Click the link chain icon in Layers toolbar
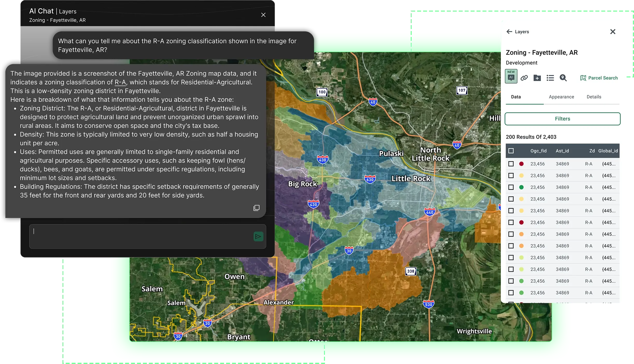Image resolution: width=634 pixels, height=364 pixels. (x=524, y=78)
